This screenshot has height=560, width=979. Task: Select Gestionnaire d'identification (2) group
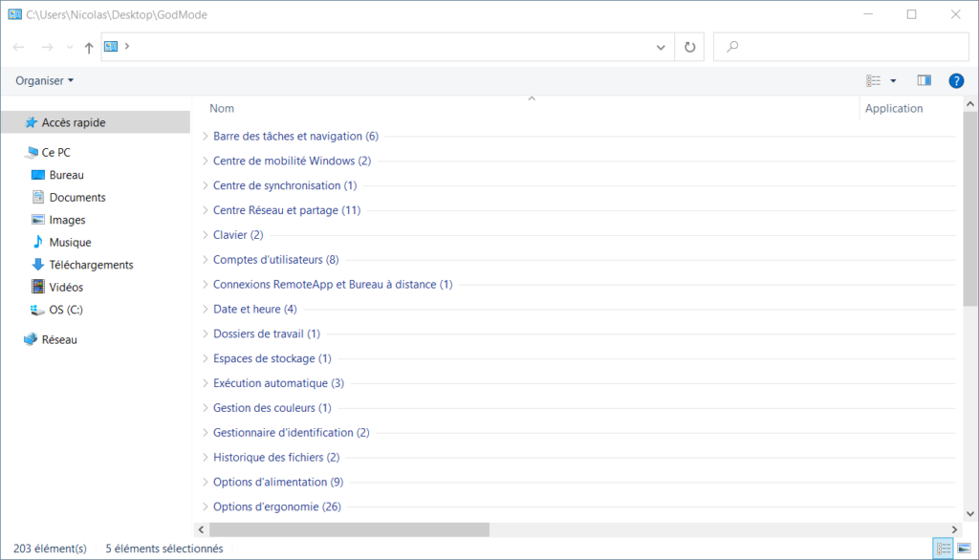pyautogui.click(x=291, y=433)
